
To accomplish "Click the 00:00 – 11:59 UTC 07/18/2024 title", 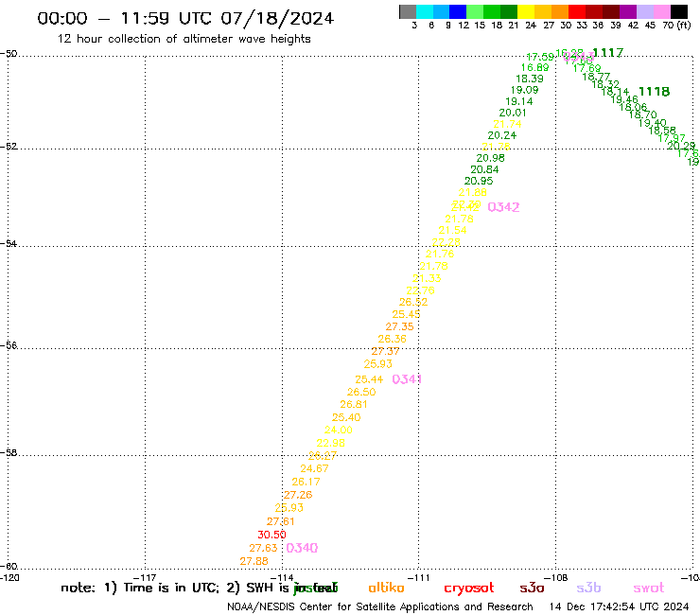I will click(x=185, y=18).
